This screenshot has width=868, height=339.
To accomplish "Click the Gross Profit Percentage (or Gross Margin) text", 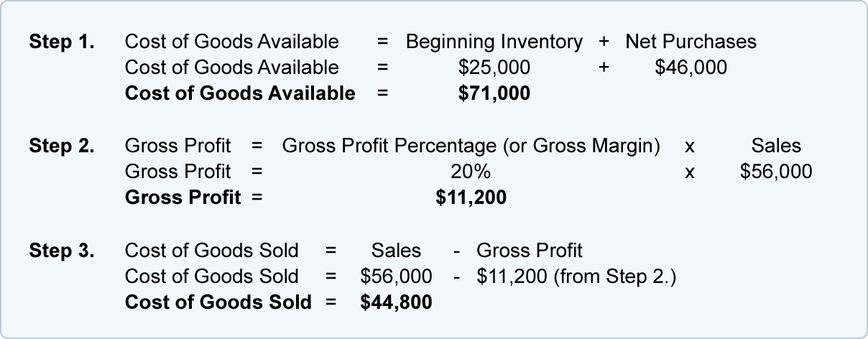I will 471,147.
